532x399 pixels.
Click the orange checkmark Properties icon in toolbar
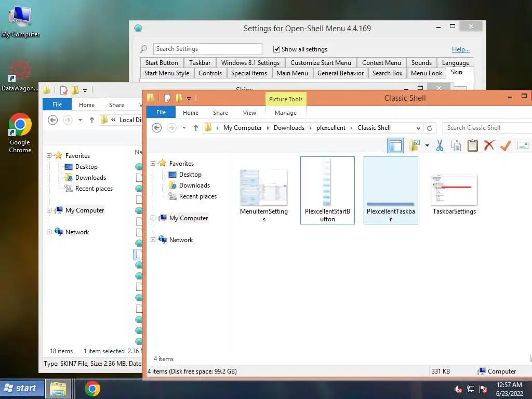click(506, 145)
